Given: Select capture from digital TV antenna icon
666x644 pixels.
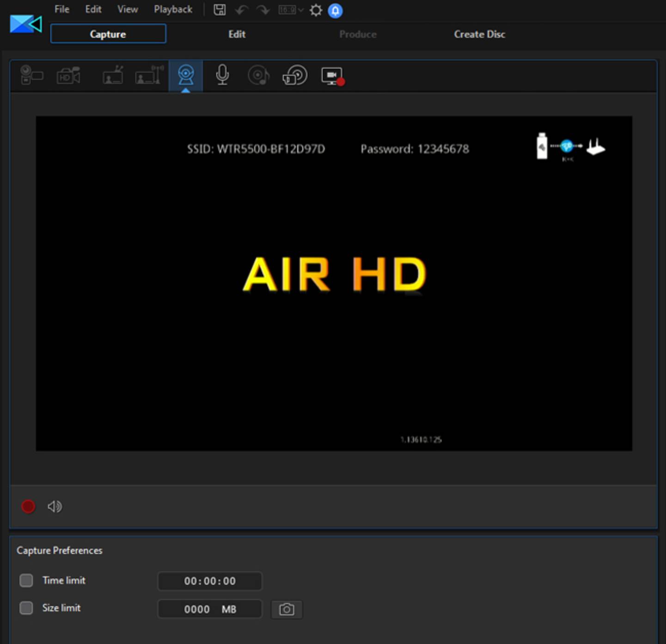Looking at the screenshot, I should (x=149, y=75).
